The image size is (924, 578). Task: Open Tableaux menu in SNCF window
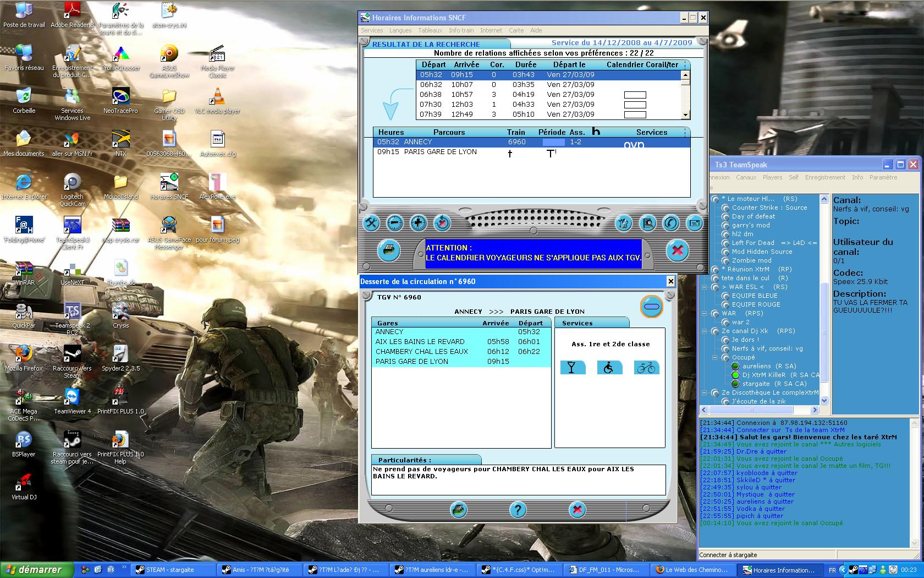tap(430, 30)
